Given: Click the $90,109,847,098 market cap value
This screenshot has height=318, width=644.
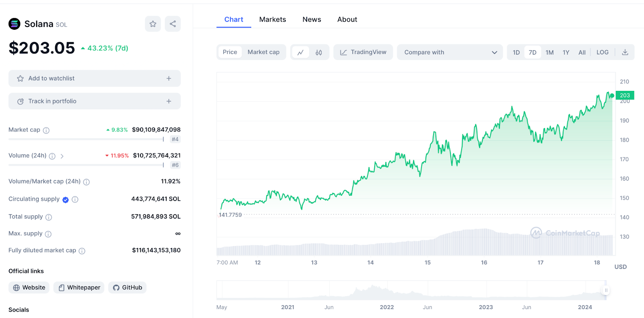Looking at the screenshot, I should coord(156,130).
